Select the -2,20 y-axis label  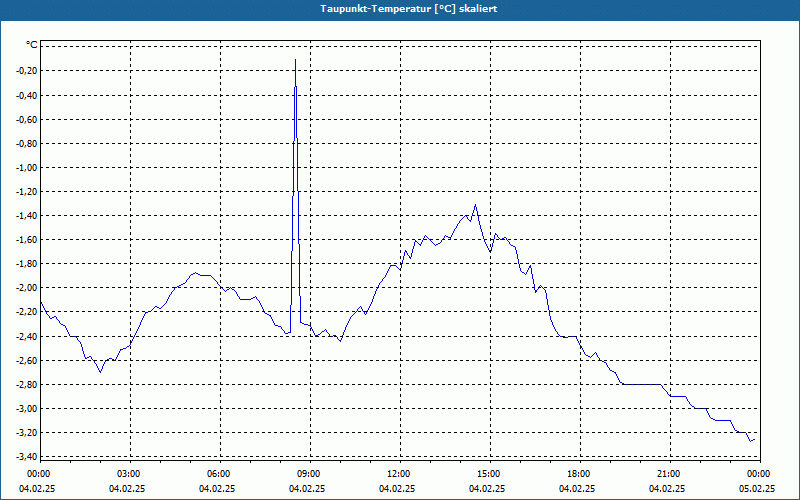pyautogui.click(x=27, y=312)
